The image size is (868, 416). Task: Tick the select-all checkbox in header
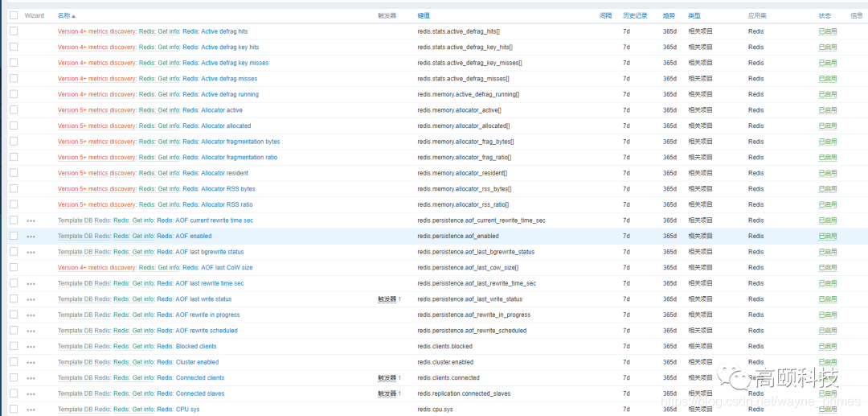(x=14, y=15)
